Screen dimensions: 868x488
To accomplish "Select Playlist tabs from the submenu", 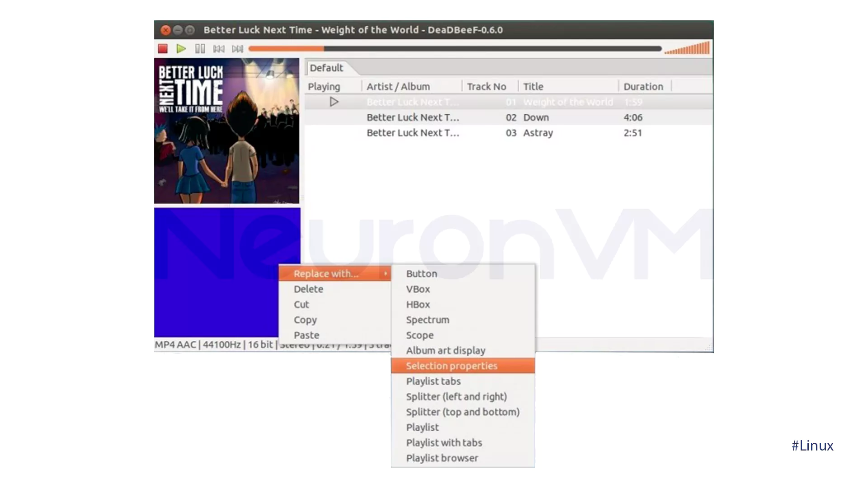I will (463, 381).
